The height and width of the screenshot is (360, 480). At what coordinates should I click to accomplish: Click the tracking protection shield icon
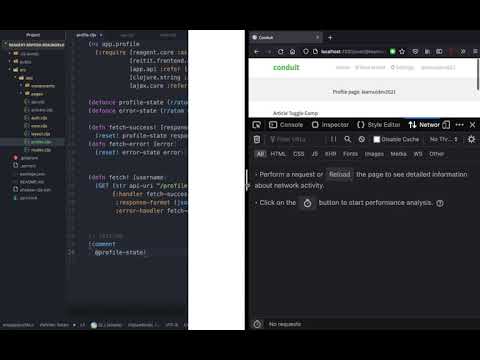tap(306, 52)
